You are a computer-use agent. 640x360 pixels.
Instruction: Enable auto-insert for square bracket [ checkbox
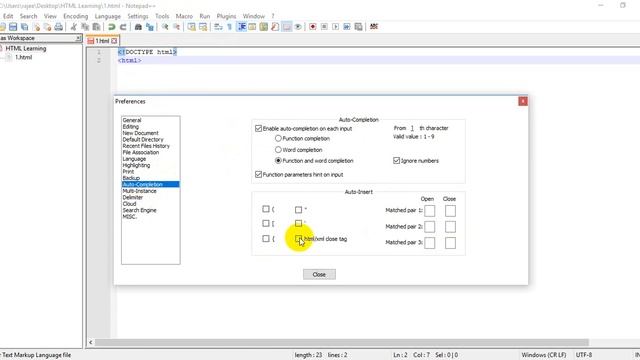point(266,223)
